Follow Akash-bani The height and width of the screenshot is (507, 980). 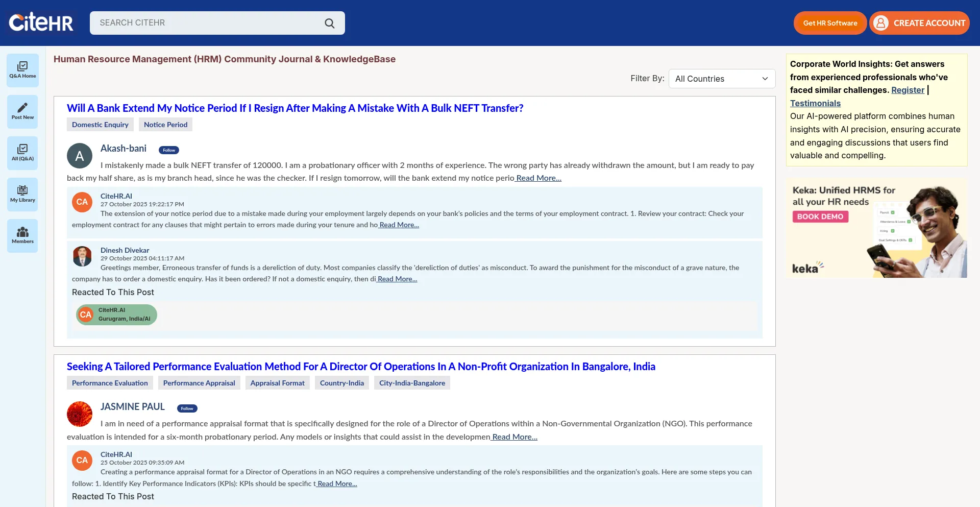pyautogui.click(x=169, y=150)
